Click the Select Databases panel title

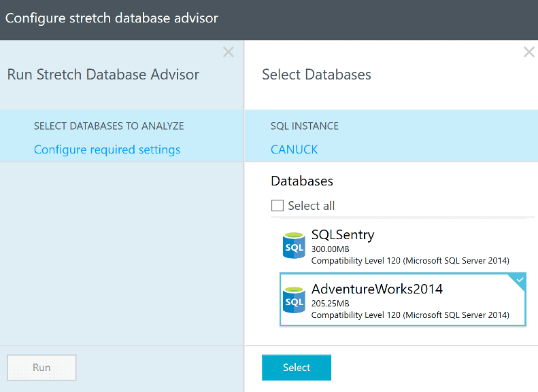[316, 75]
